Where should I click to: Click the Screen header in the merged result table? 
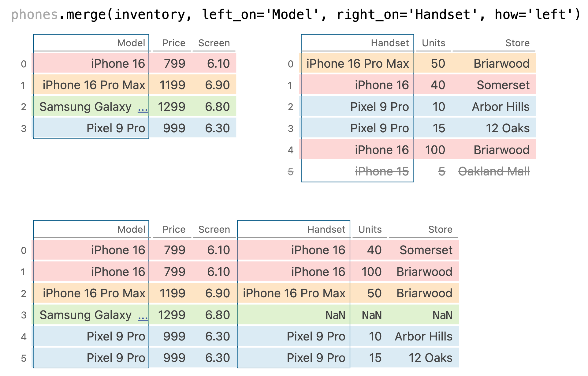[x=214, y=229]
